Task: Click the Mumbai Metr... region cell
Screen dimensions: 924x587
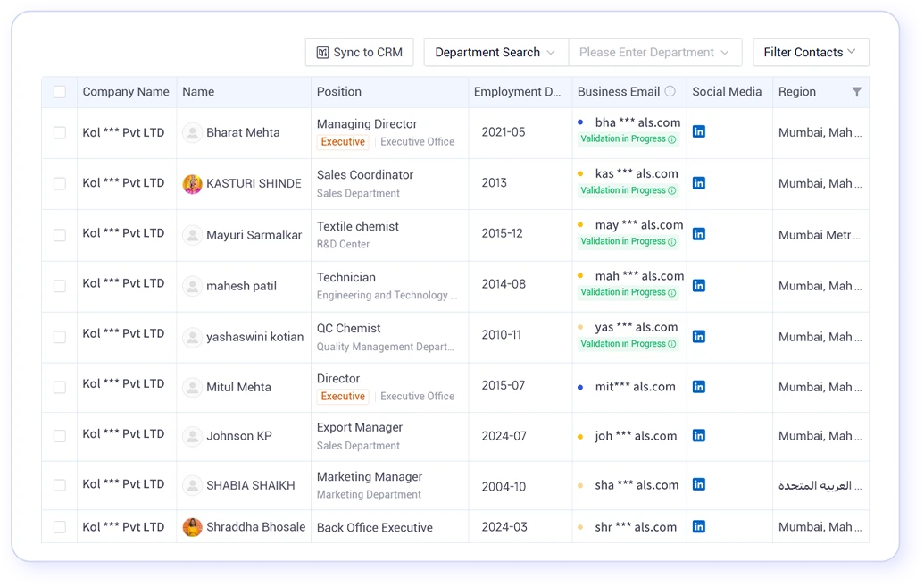Action: click(820, 235)
